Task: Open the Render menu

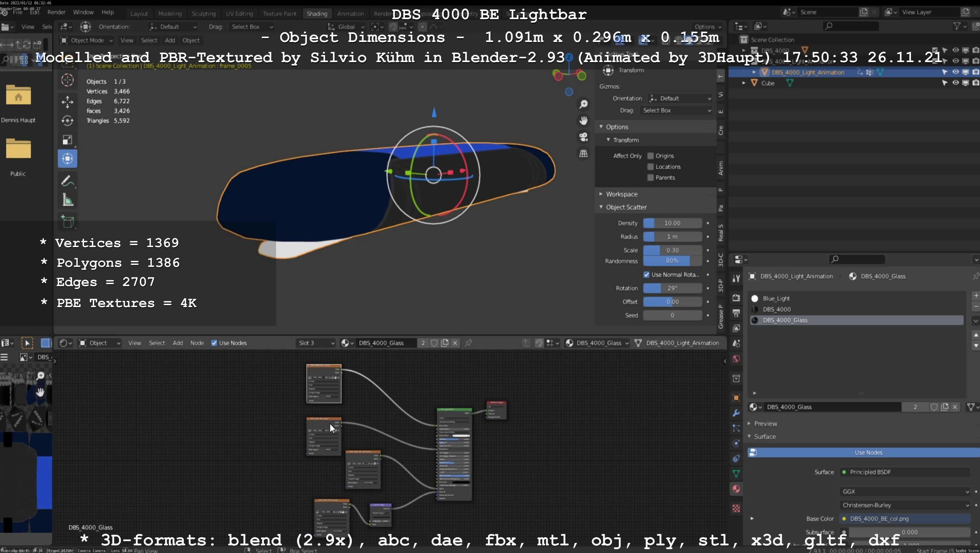Action: pyautogui.click(x=56, y=12)
